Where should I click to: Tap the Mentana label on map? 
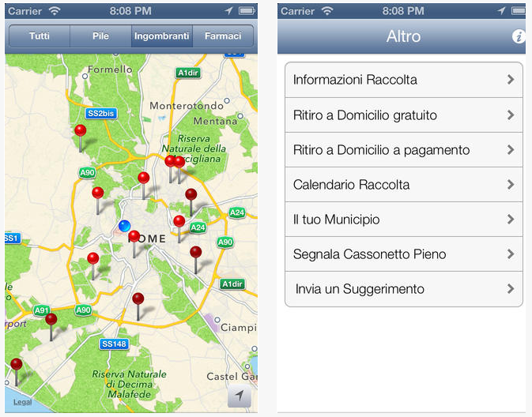click(x=216, y=121)
